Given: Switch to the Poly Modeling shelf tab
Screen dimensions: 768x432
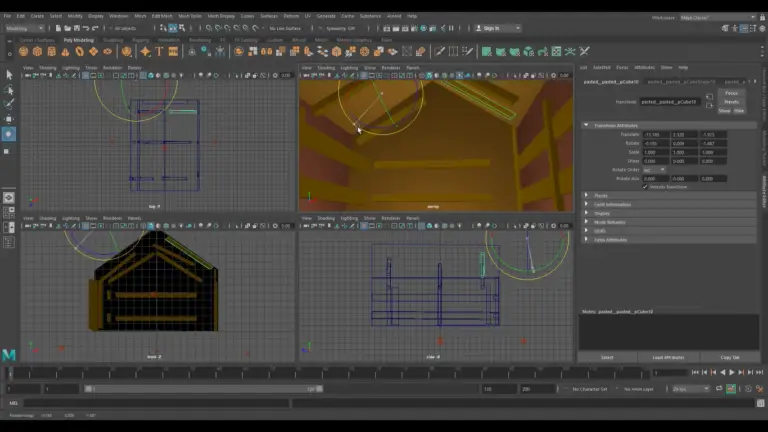Looking at the screenshot, I should 78,40.
